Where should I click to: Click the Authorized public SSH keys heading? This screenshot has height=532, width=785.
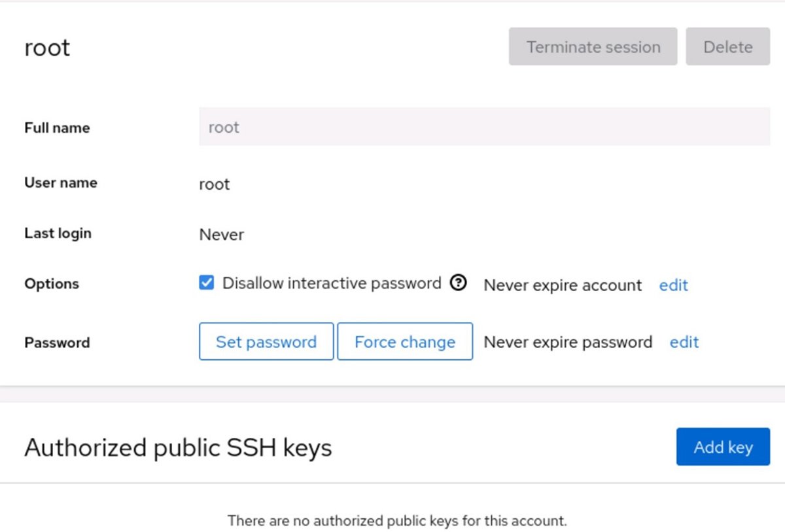click(x=178, y=448)
